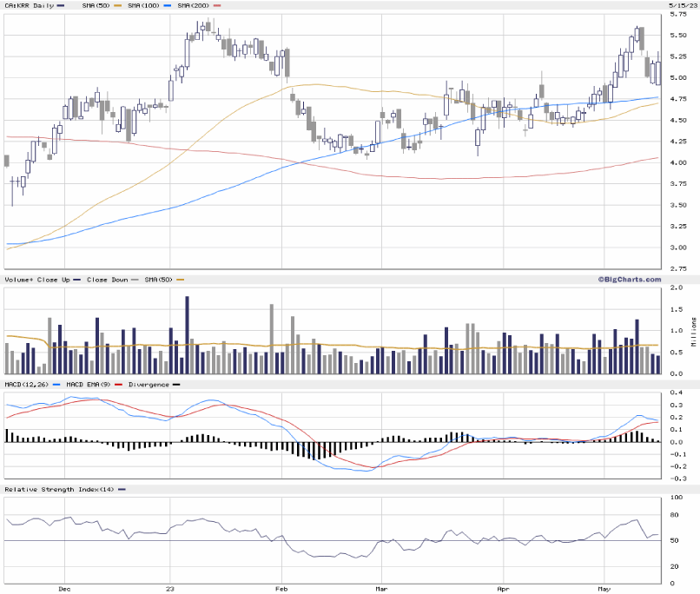Click the black Divergence legend swatch

coord(176,384)
